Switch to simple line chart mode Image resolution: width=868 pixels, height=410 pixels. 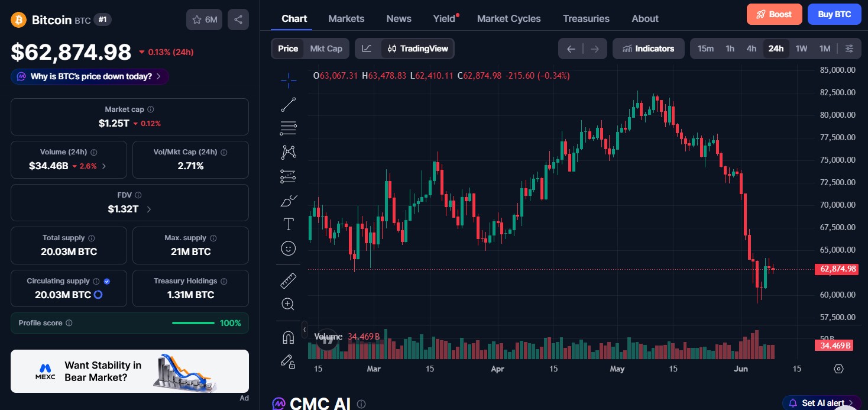pos(367,49)
